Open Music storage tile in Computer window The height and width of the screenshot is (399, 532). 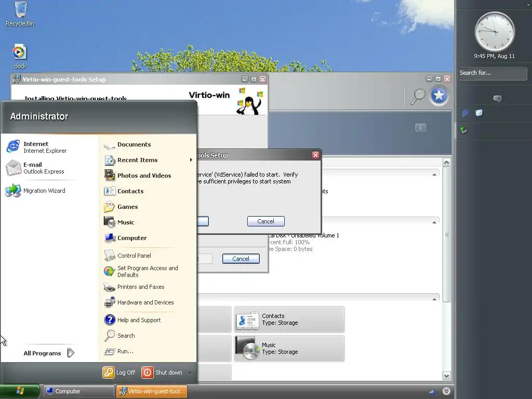[x=289, y=349]
